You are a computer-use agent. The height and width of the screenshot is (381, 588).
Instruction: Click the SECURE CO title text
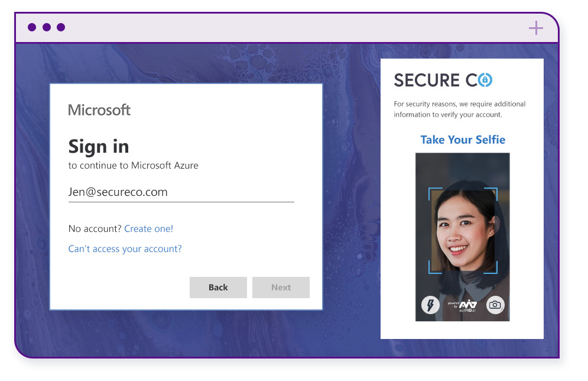443,80
